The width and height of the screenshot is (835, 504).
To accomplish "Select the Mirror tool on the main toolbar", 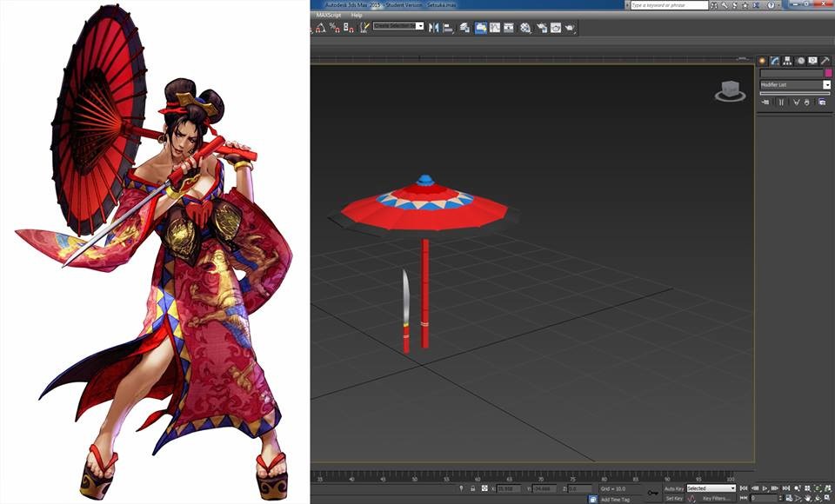I will (x=434, y=27).
